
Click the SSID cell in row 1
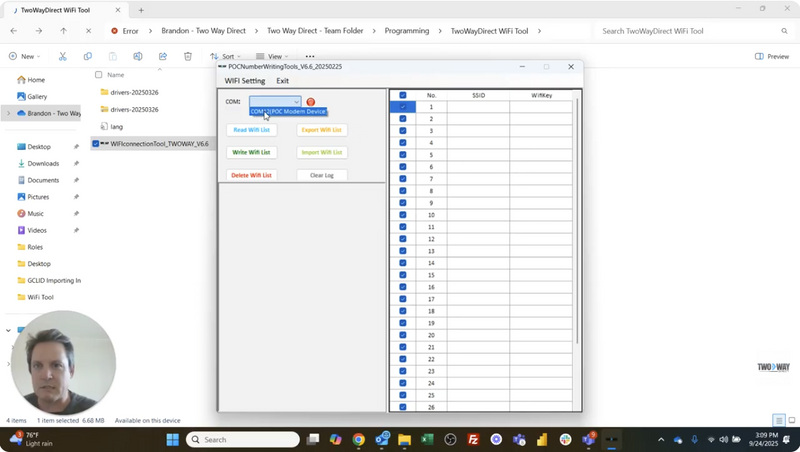(478, 107)
